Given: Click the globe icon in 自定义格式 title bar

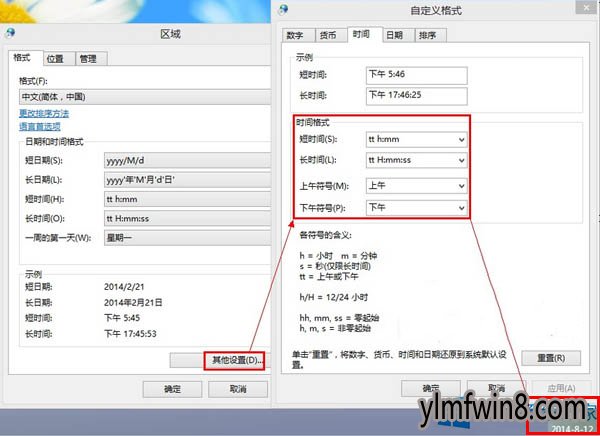Looking at the screenshot, I should [x=286, y=10].
